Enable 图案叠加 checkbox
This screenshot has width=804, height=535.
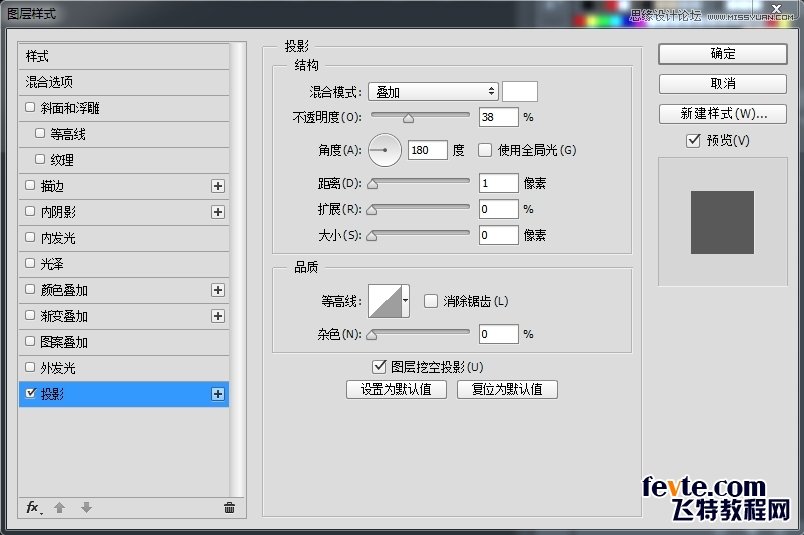click(x=30, y=341)
